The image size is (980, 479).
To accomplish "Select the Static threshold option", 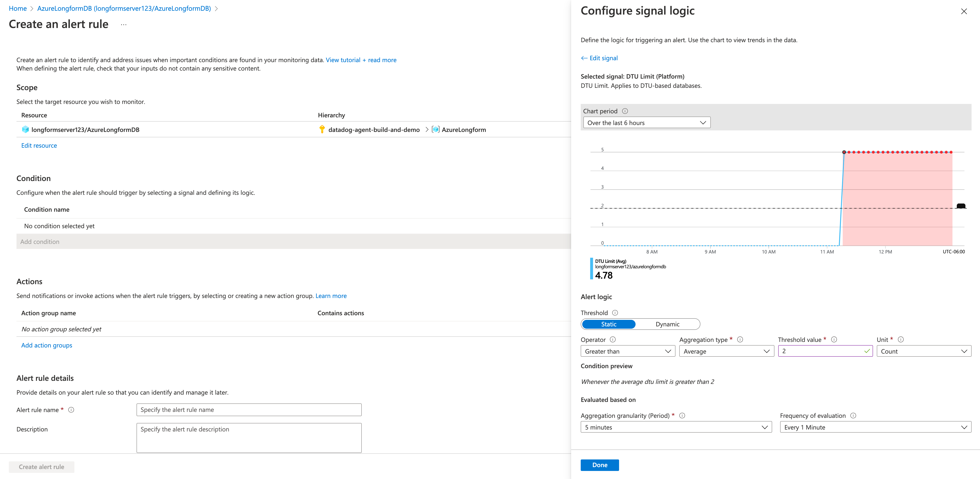I will click(609, 324).
